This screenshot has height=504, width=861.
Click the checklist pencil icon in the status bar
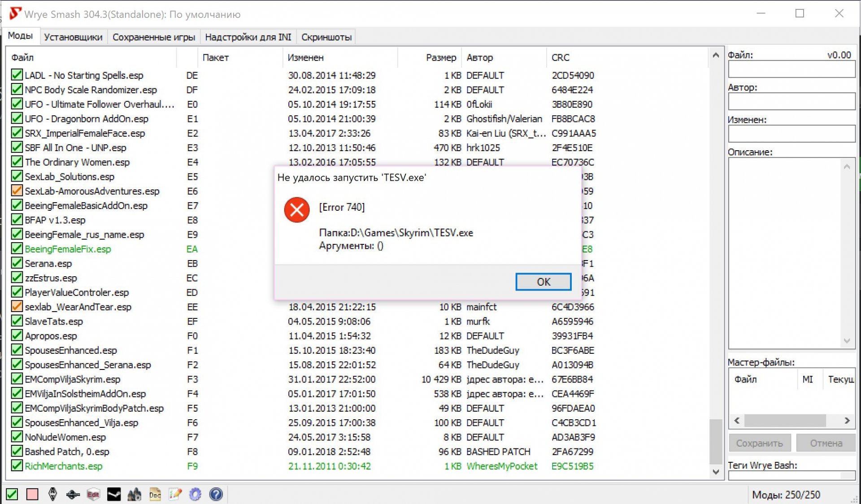(x=175, y=494)
